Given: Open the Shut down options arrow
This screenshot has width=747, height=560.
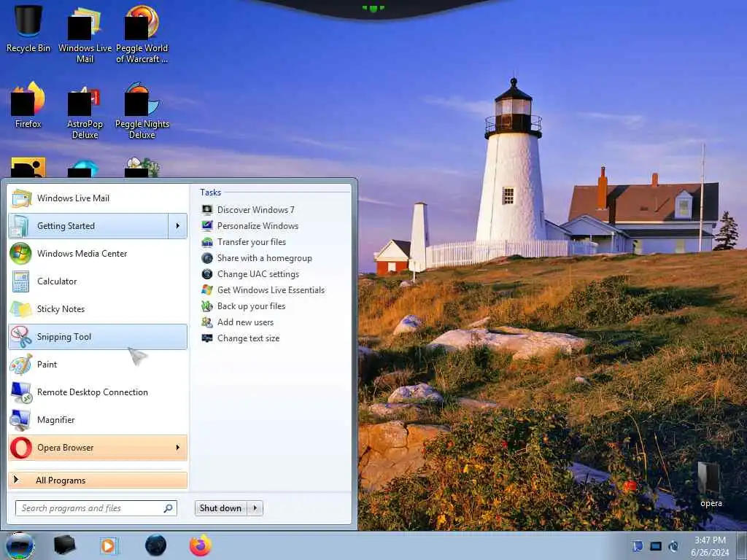Looking at the screenshot, I should pyautogui.click(x=255, y=508).
